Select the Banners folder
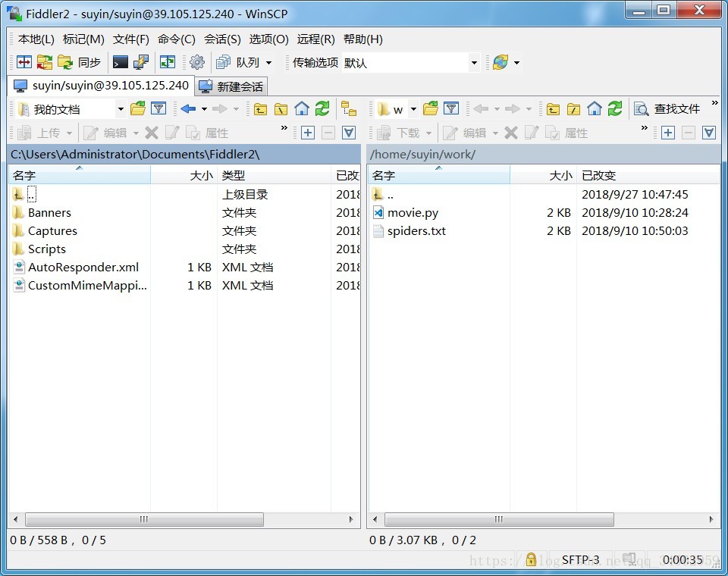 49,212
